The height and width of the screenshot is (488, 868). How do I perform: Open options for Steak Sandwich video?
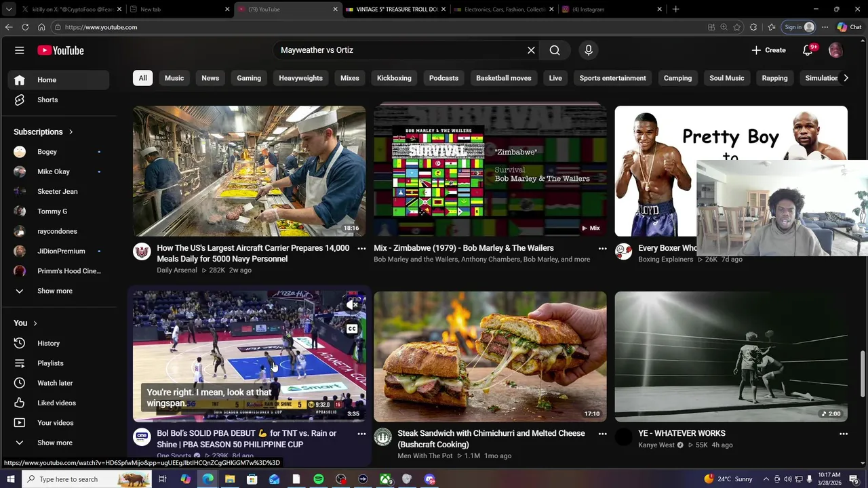click(x=602, y=434)
